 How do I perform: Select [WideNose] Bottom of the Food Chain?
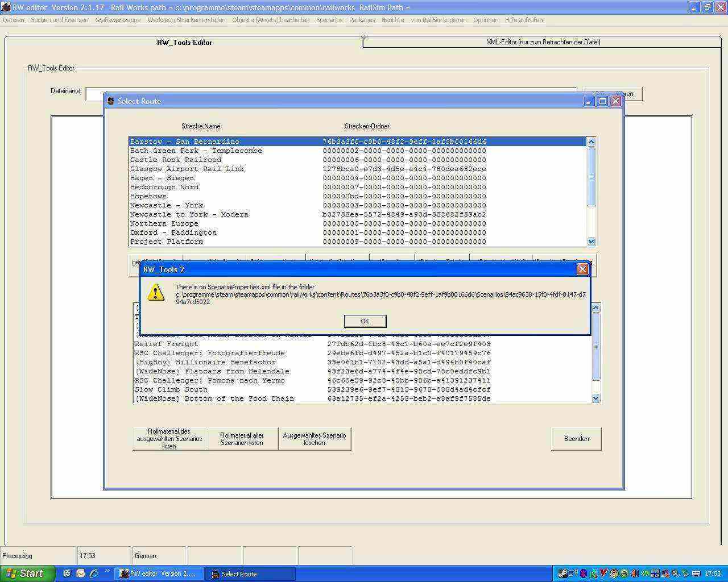[x=362, y=398]
